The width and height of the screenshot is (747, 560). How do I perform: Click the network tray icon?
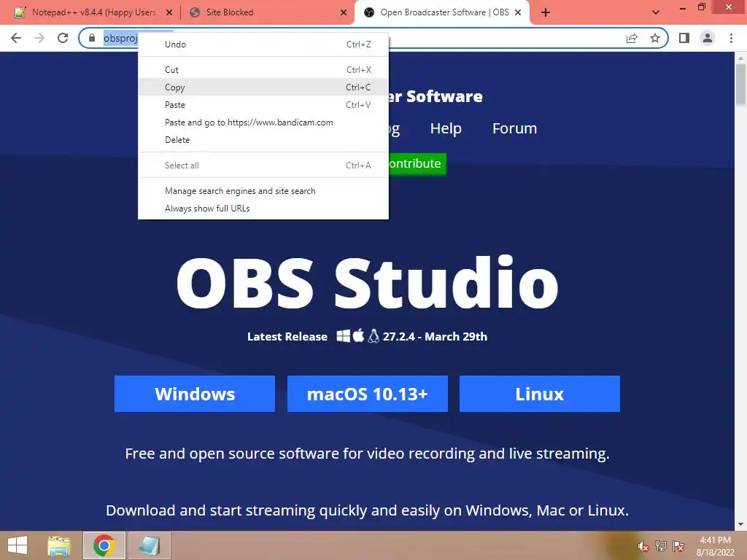pos(661,546)
